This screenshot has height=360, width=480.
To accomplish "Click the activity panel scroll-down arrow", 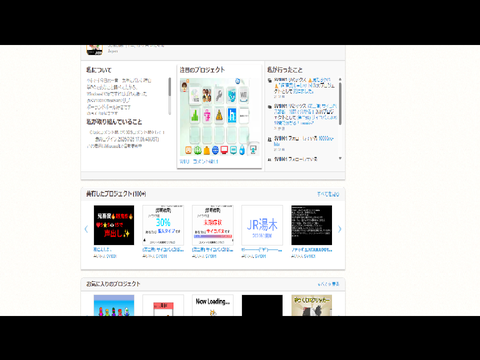I will (340, 158).
